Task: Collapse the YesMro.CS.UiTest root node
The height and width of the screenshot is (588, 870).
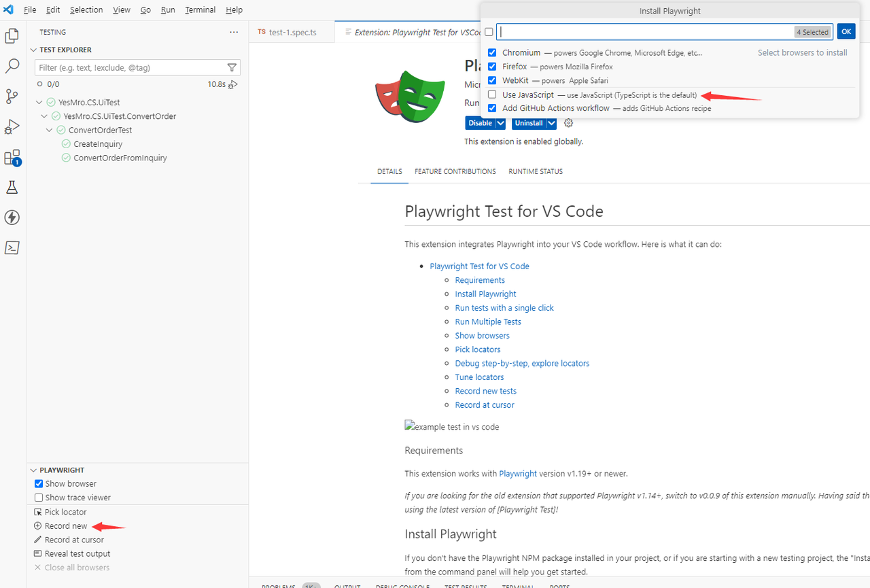Action: 39,103
